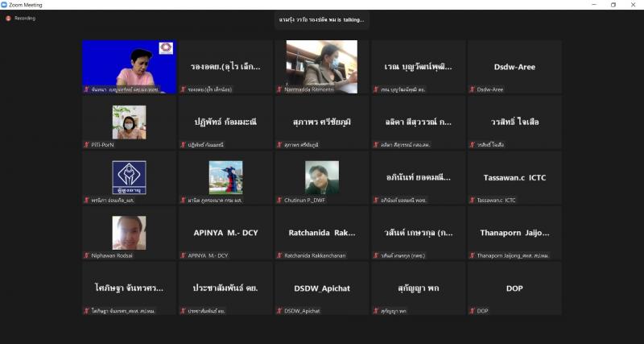Select the statue photo profile picture
The height and width of the screenshot is (344, 644).
pos(225,177)
